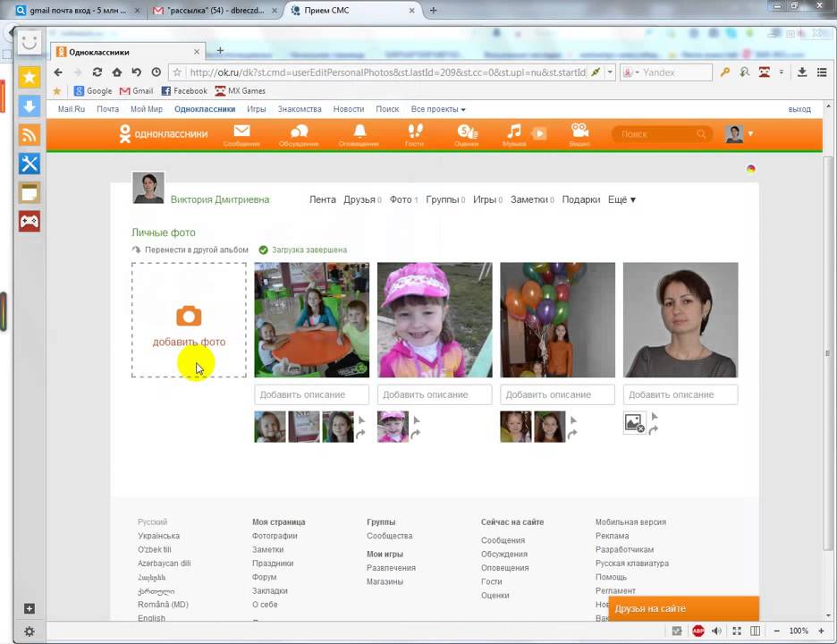This screenshot has height=644, width=837.
Task: Click the music play button in orange bar
Action: coord(539,133)
